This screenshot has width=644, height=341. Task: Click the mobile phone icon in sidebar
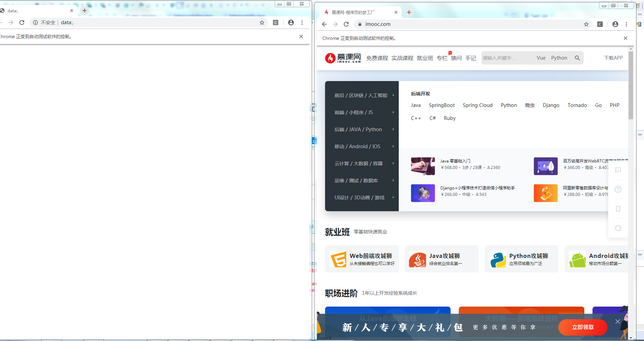pyautogui.click(x=618, y=209)
